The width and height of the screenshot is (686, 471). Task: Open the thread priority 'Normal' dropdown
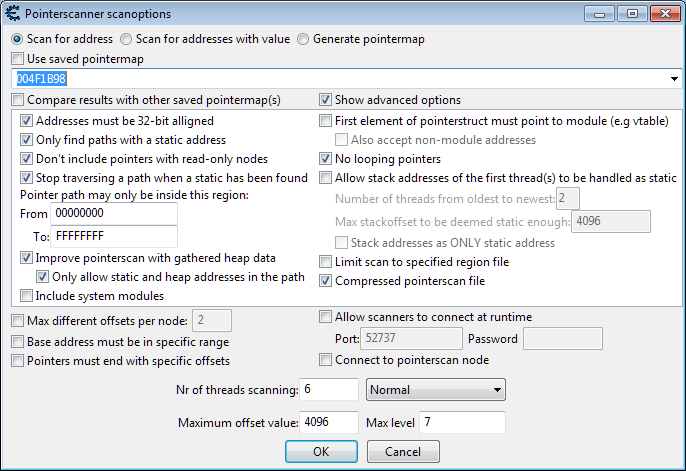[x=435, y=390]
